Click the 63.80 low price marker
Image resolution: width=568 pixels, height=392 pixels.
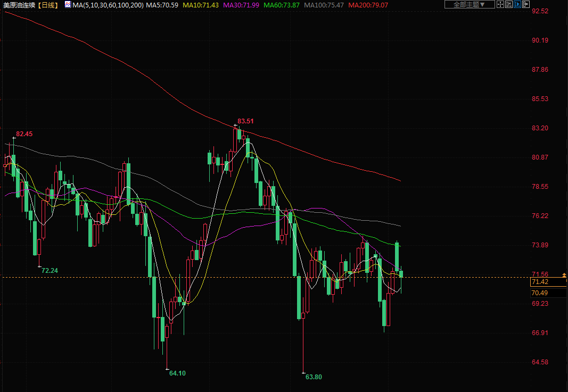click(314, 377)
